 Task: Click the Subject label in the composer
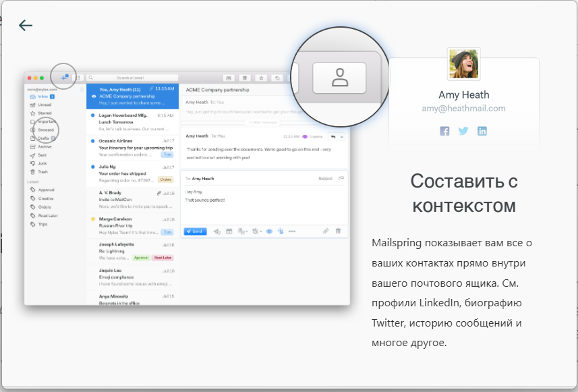click(326, 179)
